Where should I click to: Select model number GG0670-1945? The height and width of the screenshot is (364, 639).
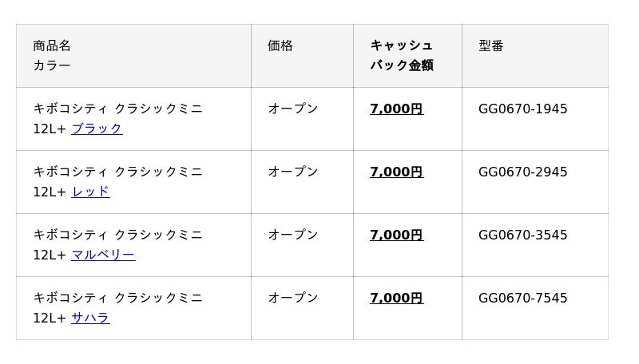point(523,109)
